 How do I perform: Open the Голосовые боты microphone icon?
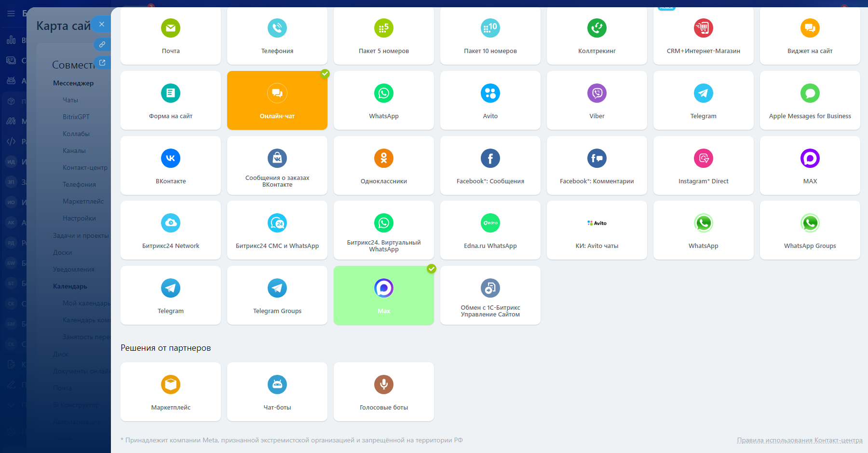pyautogui.click(x=384, y=384)
